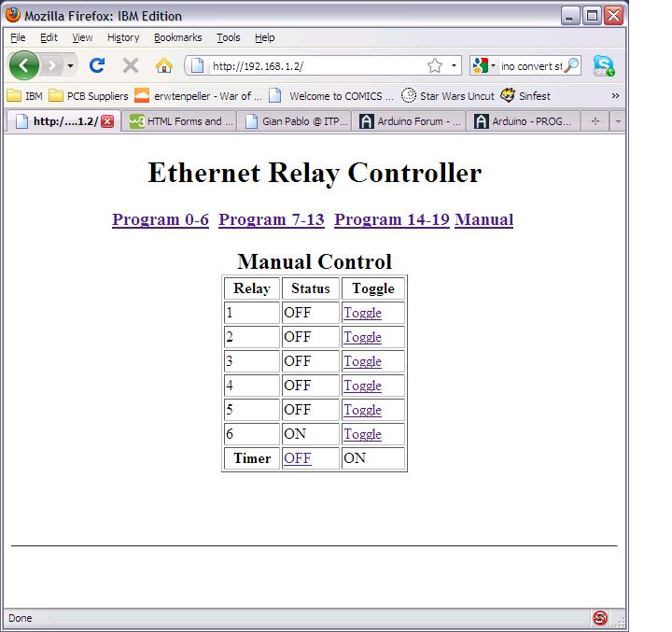Screen dimensions: 672x632
Task: Click the Stop loading X icon
Action: tap(131, 65)
